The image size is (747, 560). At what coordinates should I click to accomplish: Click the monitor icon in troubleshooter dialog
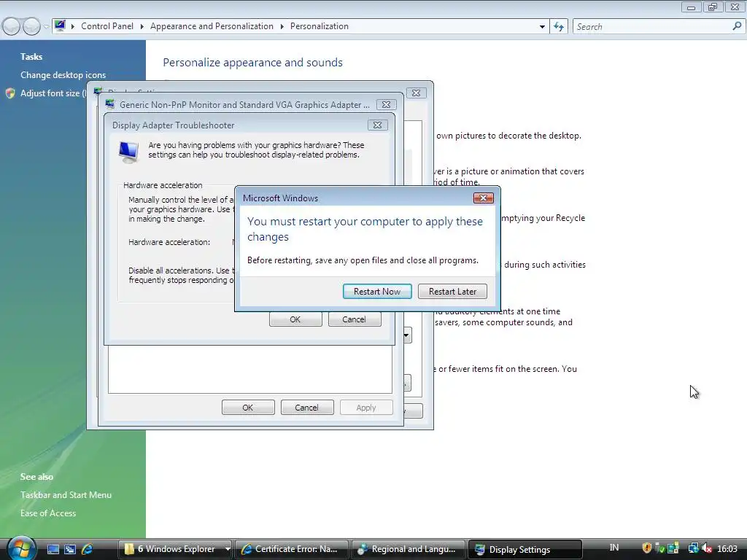pyautogui.click(x=128, y=152)
